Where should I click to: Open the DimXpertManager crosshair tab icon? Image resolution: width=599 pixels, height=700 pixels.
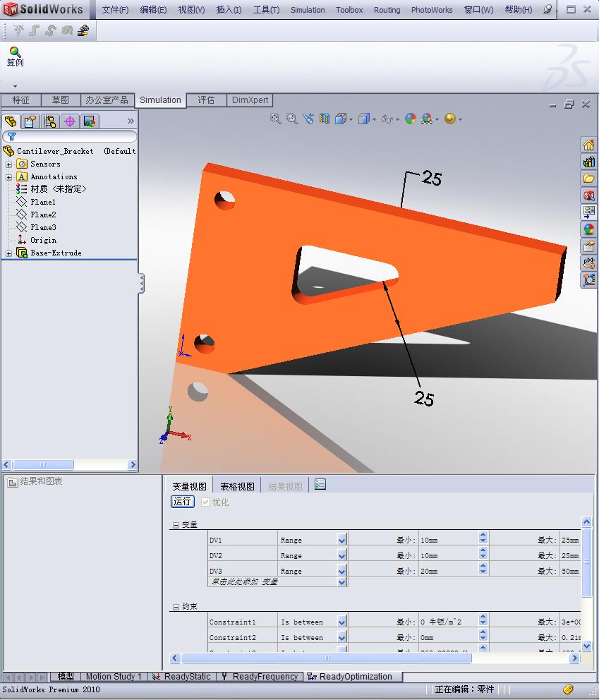(x=70, y=121)
